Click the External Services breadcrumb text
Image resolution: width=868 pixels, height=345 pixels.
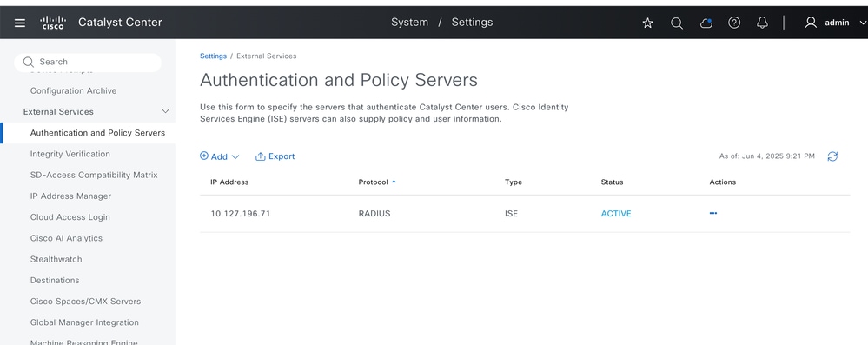pos(266,56)
